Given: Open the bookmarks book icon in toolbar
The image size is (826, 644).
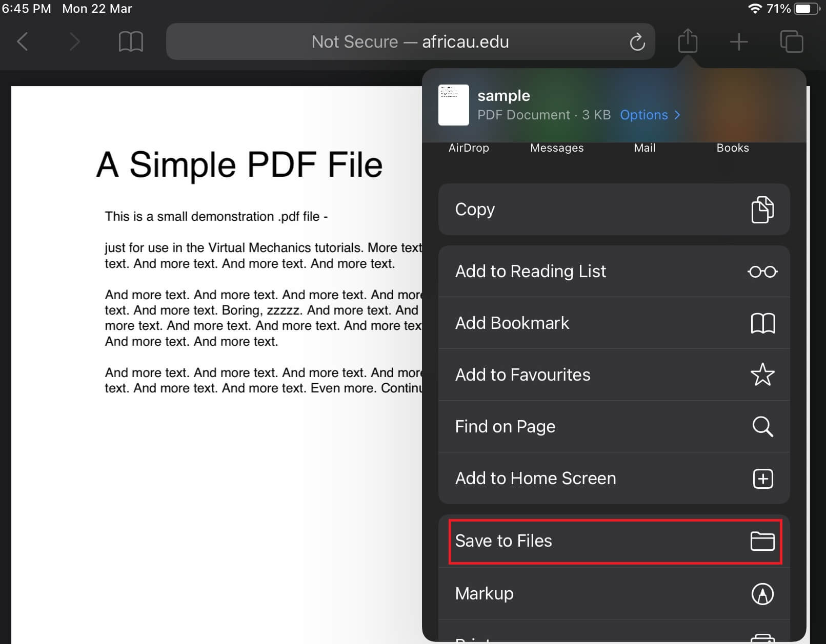Looking at the screenshot, I should pyautogui.click(x=131, y=41).
